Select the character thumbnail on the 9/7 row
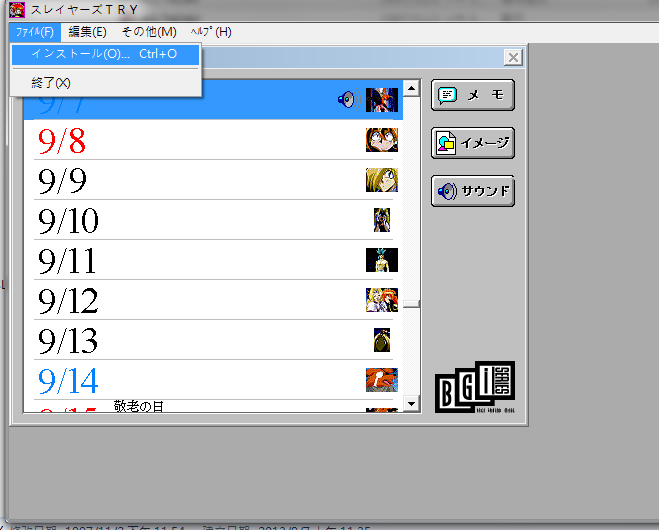Screen dimensions: 659x530 (382, 100)
